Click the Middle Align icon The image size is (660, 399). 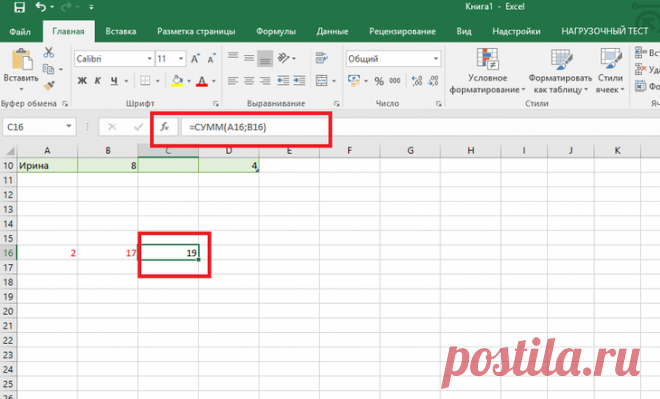(x=249, y=58)
